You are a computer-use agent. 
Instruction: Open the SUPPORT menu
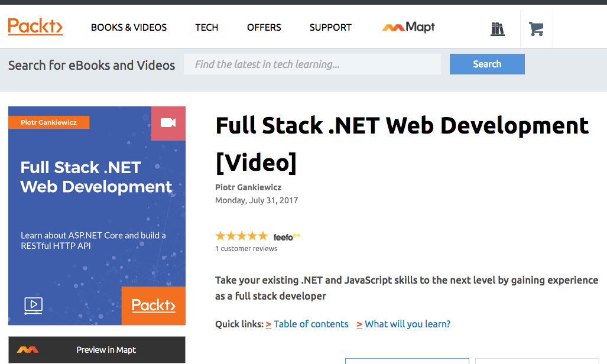click(x=330, y=28)
